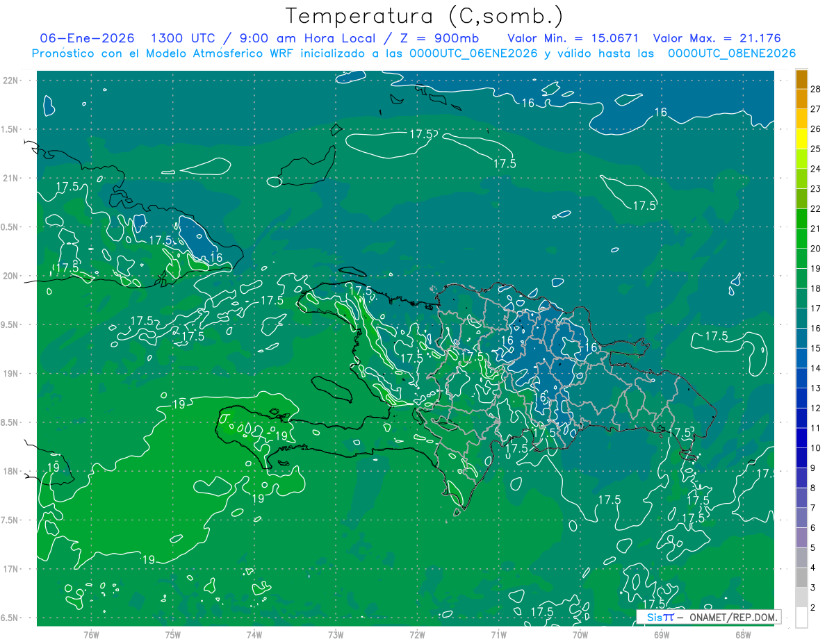Click the "Valor Max. = 21.176" value
Screen dimensions: 834x644
(x=717, y=38)
